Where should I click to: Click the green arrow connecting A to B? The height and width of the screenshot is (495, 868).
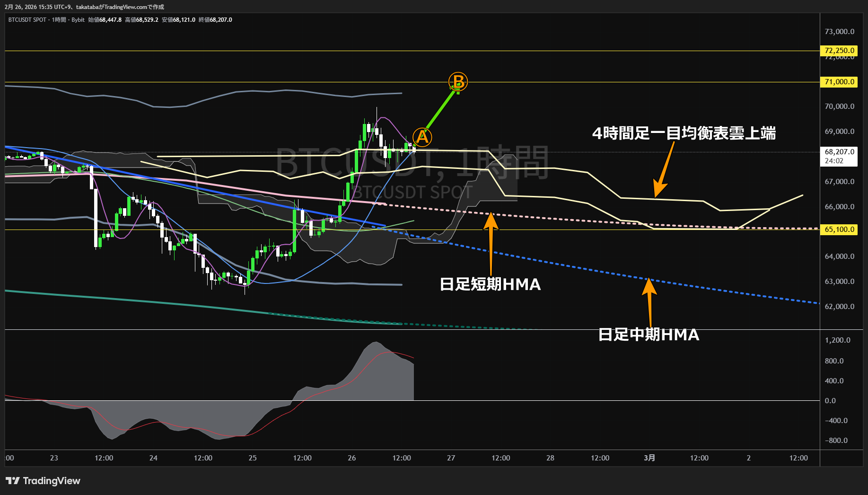coord(440,111)
